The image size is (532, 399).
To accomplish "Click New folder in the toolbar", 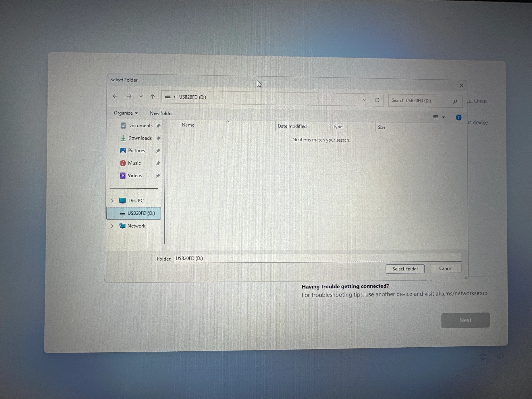I will click(x=161, y=113).
